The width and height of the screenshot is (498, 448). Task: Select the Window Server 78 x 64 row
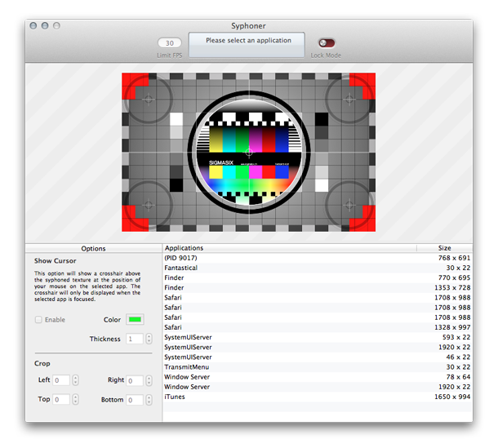pyautogui.click(x=317, y=377)
